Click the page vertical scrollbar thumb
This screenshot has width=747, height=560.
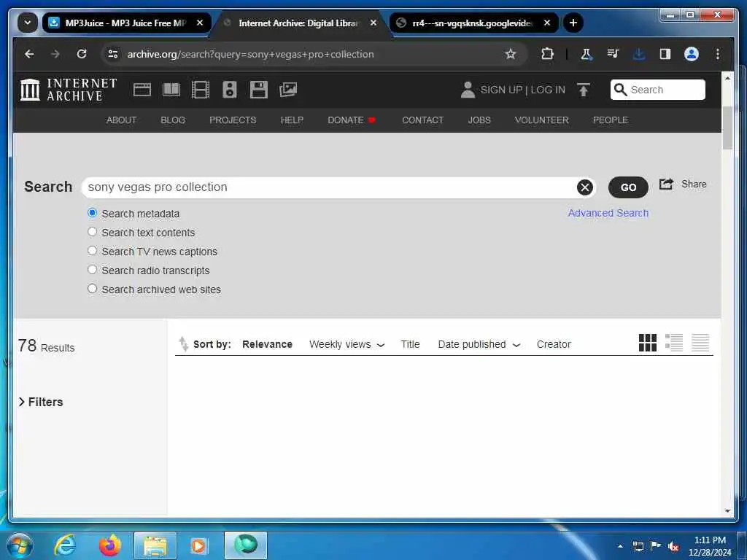click(x=727, y=128)
